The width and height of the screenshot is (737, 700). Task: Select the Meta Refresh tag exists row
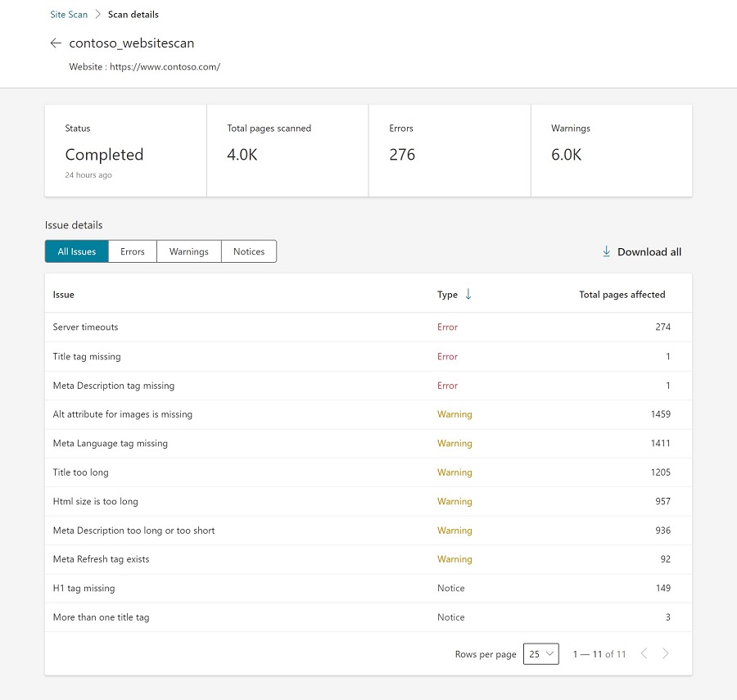point(101,559)
